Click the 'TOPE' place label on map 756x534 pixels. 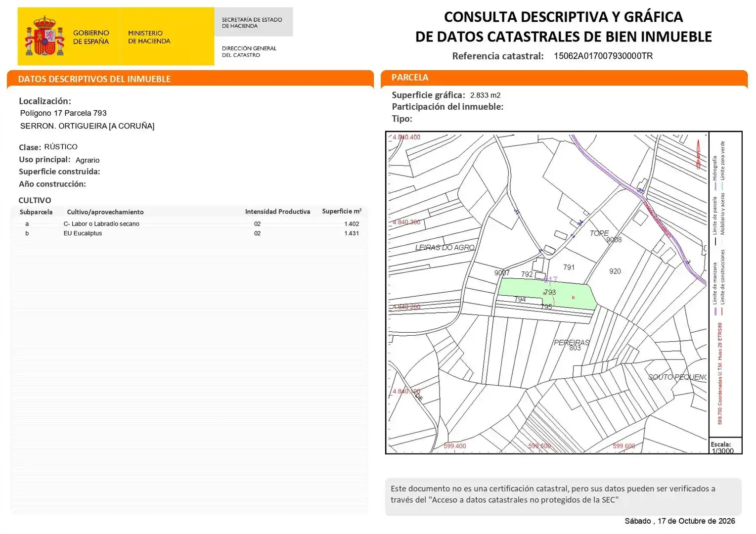click(x=599, y=233)
